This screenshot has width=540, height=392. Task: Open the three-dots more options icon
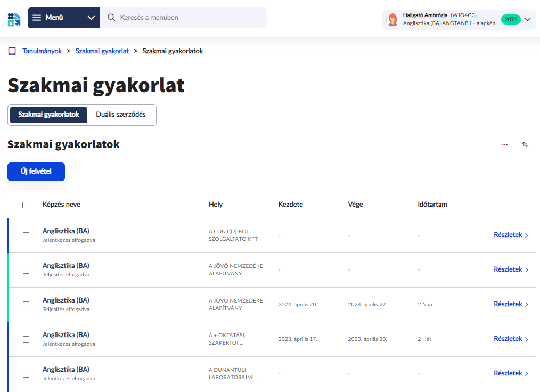tap(505, 144)
